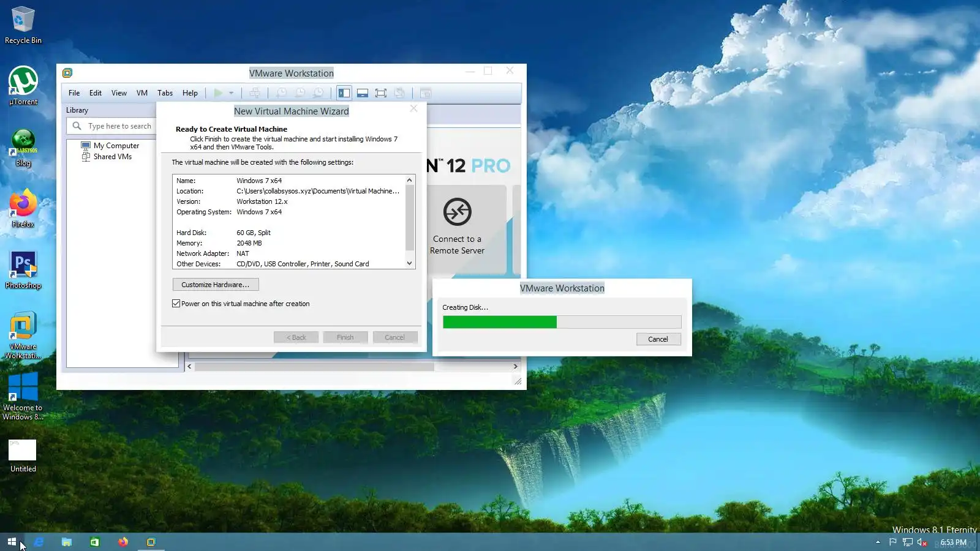This screenshot has width=980, height=551.
Task: Open the Help menu
Action: [190, 93]
